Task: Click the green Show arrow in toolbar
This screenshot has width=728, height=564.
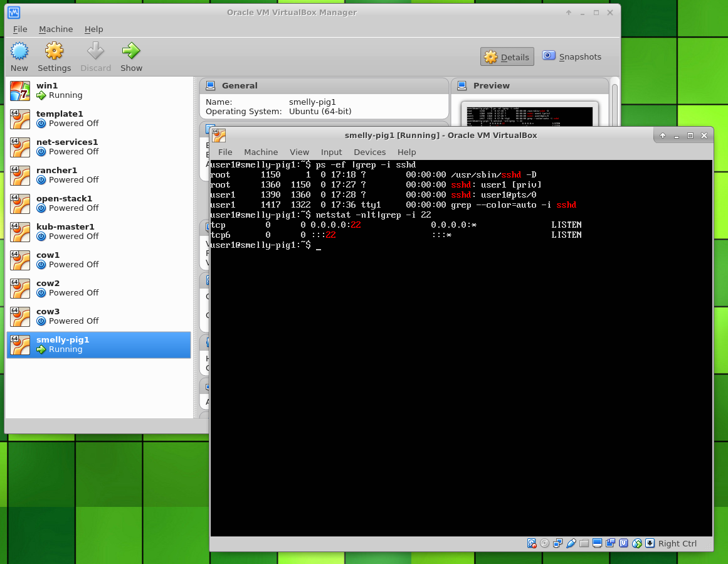Action: point(132,56)
